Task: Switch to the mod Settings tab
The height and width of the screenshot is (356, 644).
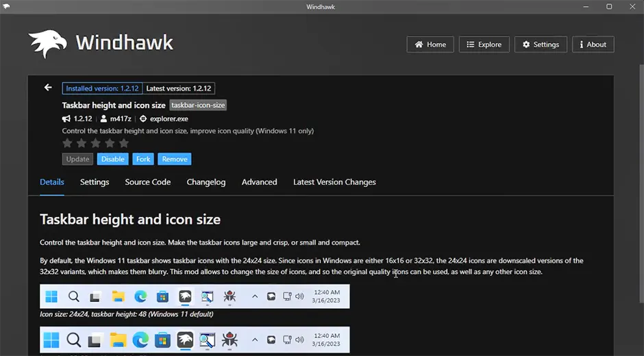Action: click(x=95, y=182)
